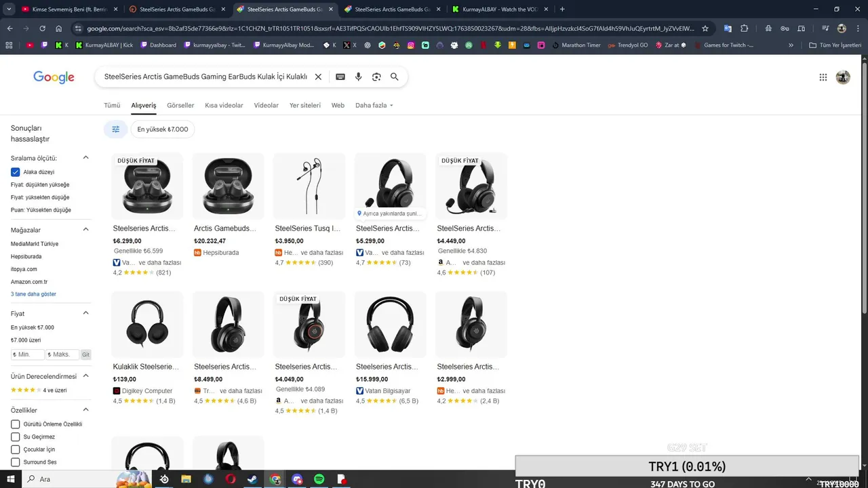The height and width of the screenshot is (488, 868).
Task: Collapse the Ürün Derecelendirmesi section
Action: [x=85, y=376]
